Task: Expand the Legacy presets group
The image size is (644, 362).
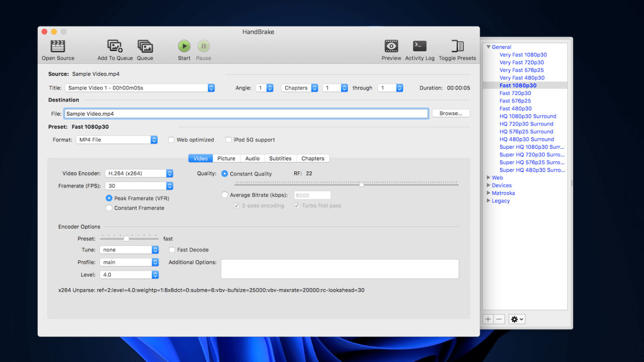Action: [x=488, y=201]
